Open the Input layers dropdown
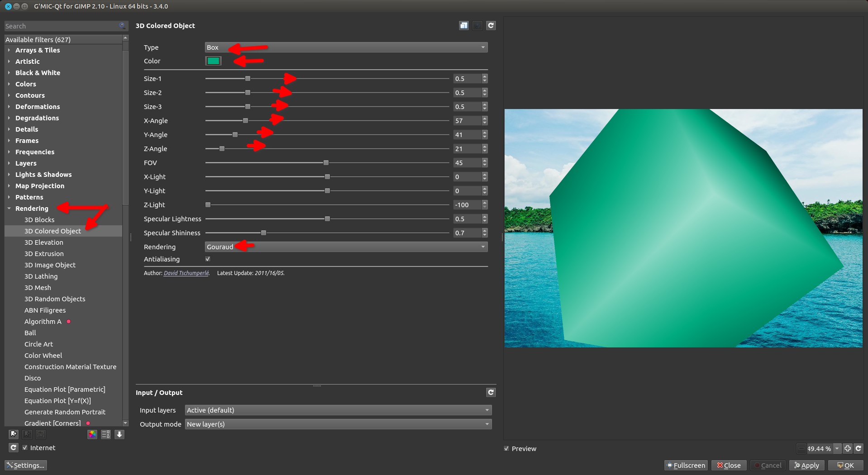Image resolution: width=868 pixels, height=475 pixels. [339, 410]
